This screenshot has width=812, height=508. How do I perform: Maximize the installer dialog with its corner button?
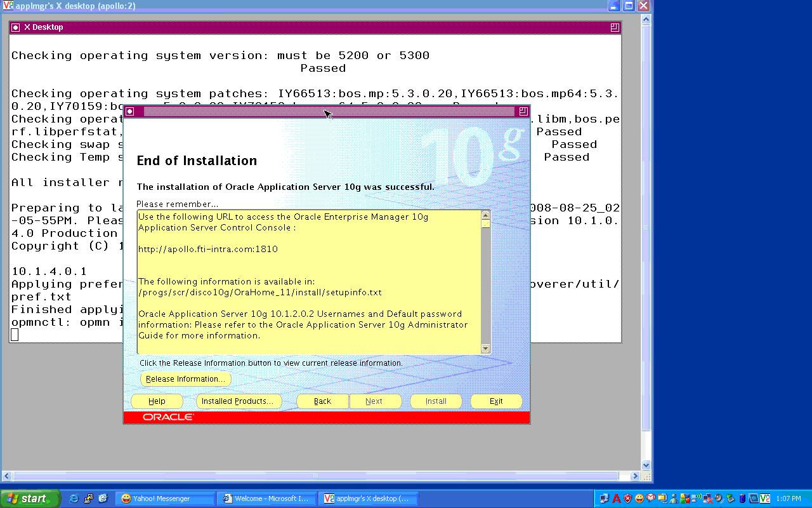523,111
